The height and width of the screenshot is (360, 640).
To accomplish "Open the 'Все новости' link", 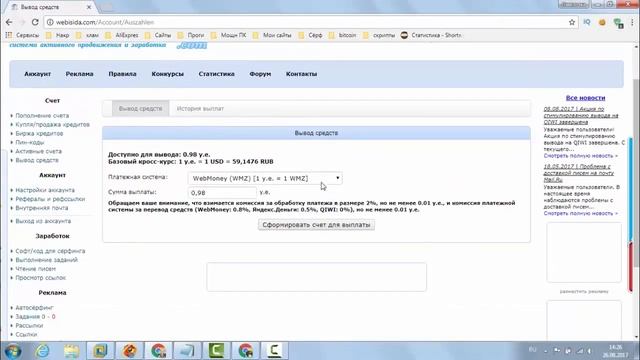I will click(x=585, y=98).
